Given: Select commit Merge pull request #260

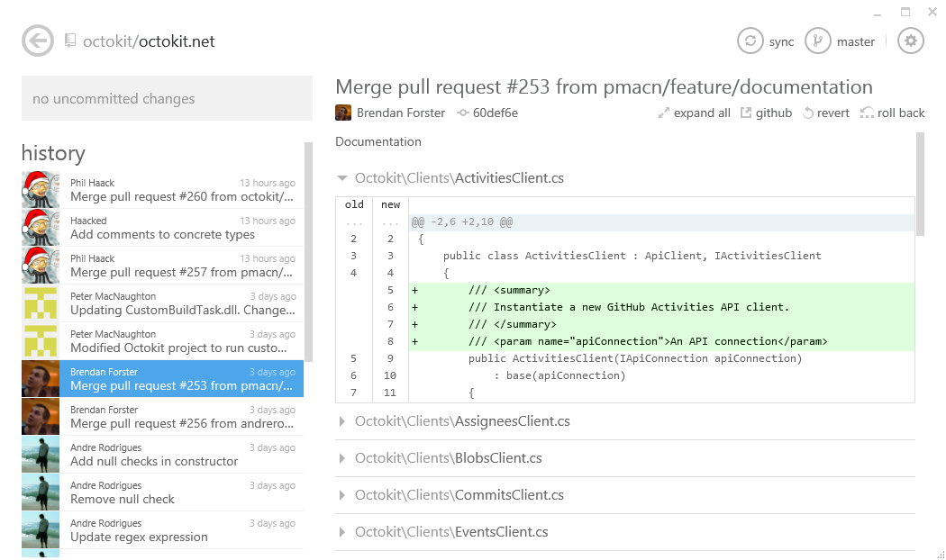Looking at the screenshot, I should click(x=162, y=190).
